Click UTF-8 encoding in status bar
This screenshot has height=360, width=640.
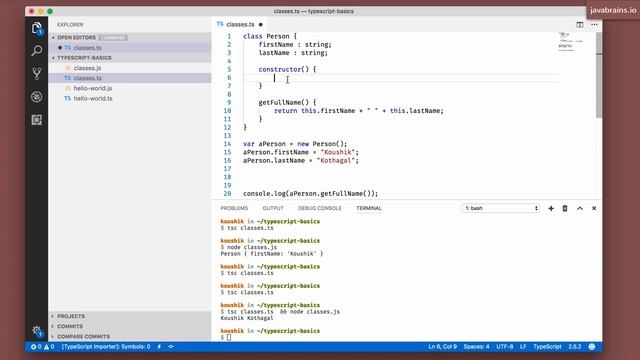pyautogui.click(x=504, y=347)
